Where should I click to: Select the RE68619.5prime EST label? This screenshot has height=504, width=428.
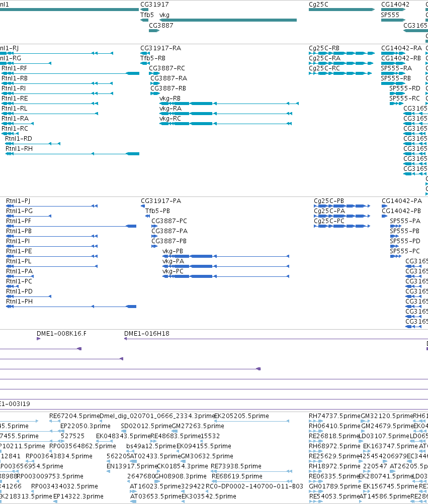[237, 476]
